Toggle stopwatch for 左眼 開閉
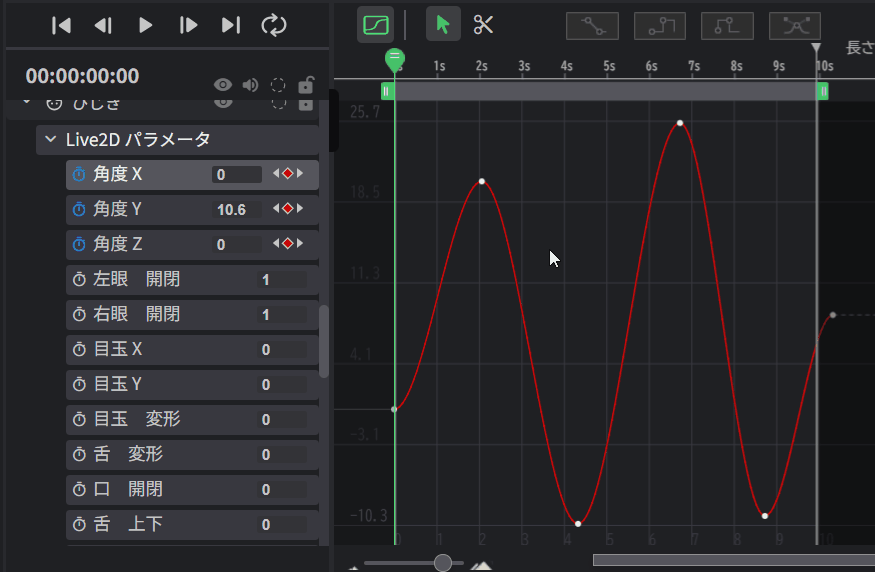This screenshot has width=875, height=572. [x=79, y=279]
